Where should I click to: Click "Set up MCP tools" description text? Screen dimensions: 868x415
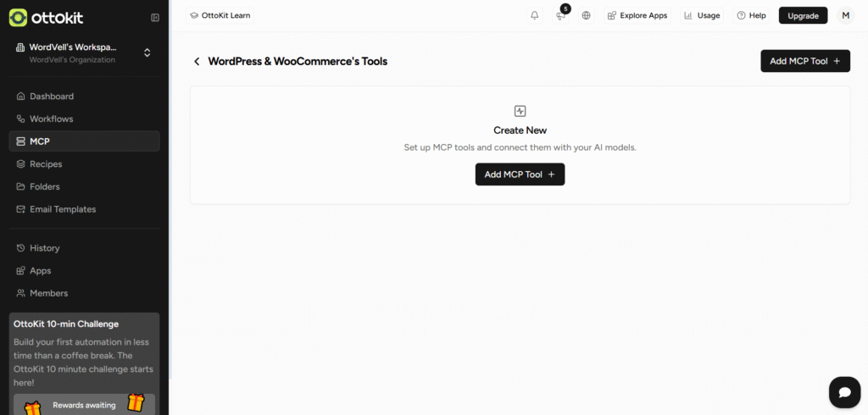point(520,147)
